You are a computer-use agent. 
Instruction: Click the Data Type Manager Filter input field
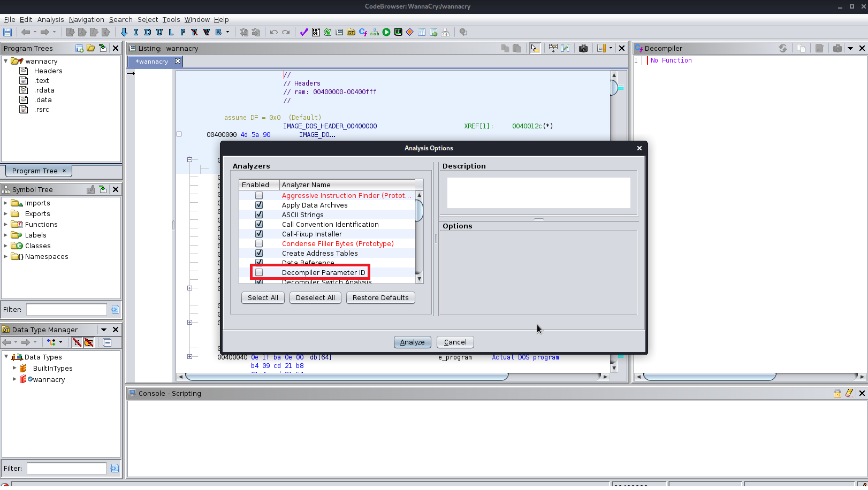[x=67, y=468]
